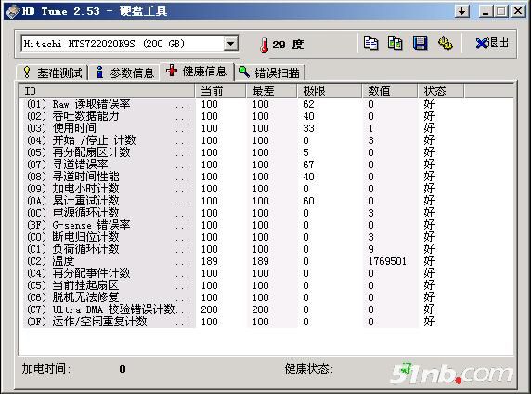Click the blue floppy disk save icon

pyautogui.click(x=420, y=44)
